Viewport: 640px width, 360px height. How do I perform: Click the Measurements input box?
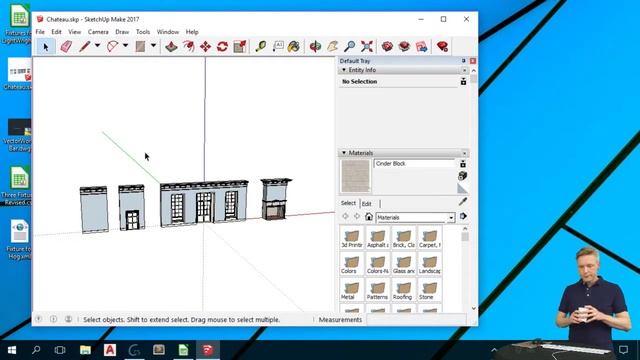tap(416, 320)
